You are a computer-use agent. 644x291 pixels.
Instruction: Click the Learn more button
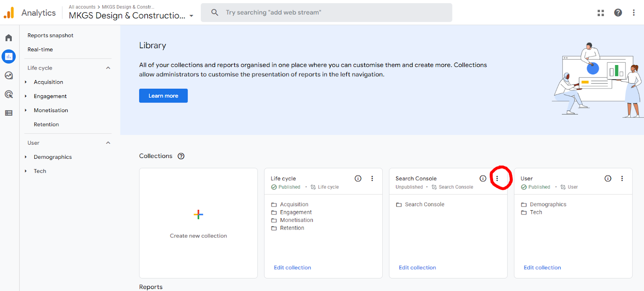[x=163, y=96]
